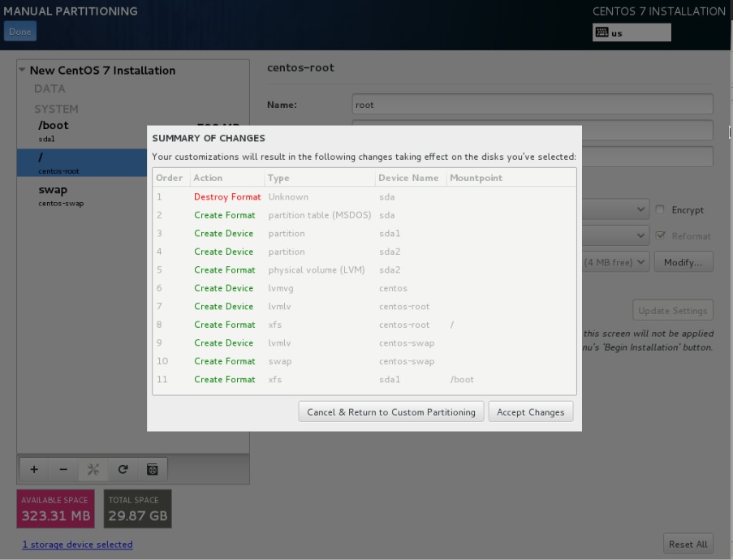Viewport: 733px width, 560px height.
Task: Sort by the Action column header
Action: click(x=227, y=178)
